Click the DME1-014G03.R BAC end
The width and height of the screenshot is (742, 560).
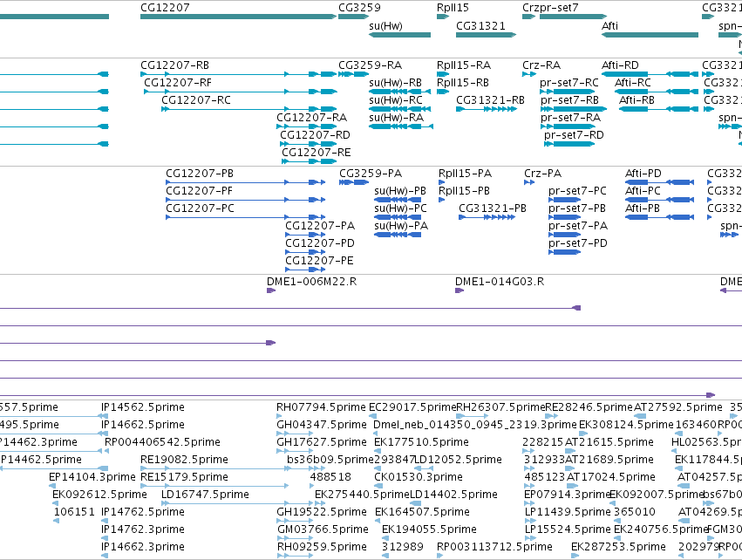pos(459,290)
